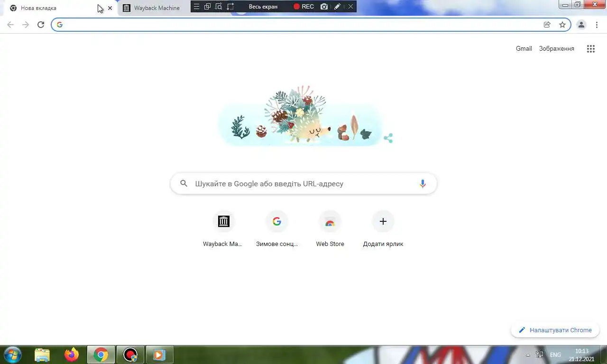Screen dimensions: 607x364
Task: Click the magnifier icon in search box
Action: pyautogui.click(x=184, y=183)
